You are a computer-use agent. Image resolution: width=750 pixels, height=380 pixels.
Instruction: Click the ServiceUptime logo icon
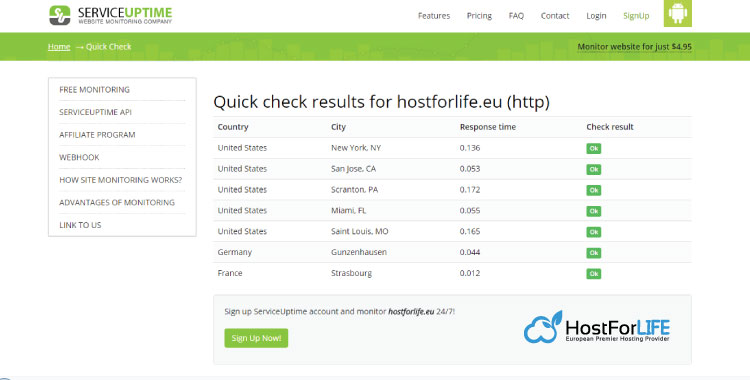tap(60, 15)
